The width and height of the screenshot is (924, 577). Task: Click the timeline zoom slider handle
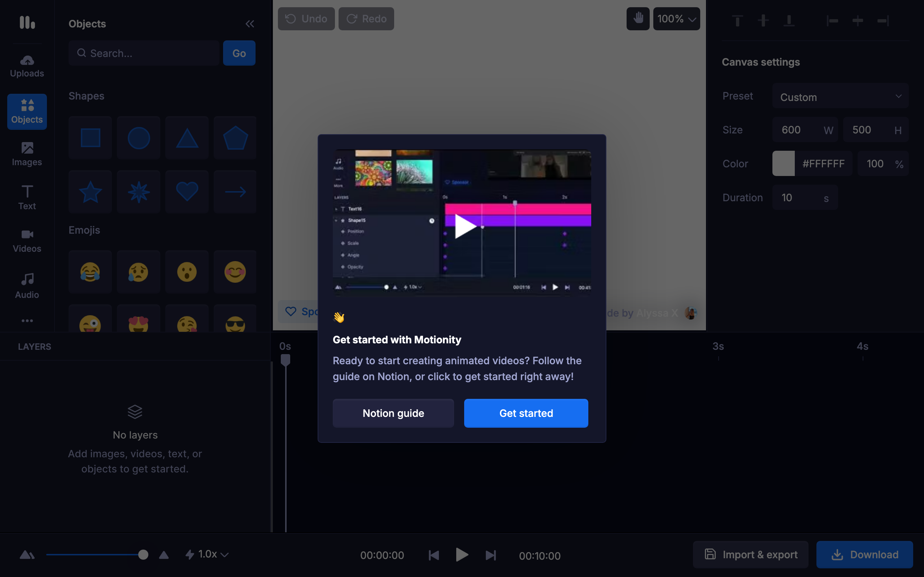(143, 555)
